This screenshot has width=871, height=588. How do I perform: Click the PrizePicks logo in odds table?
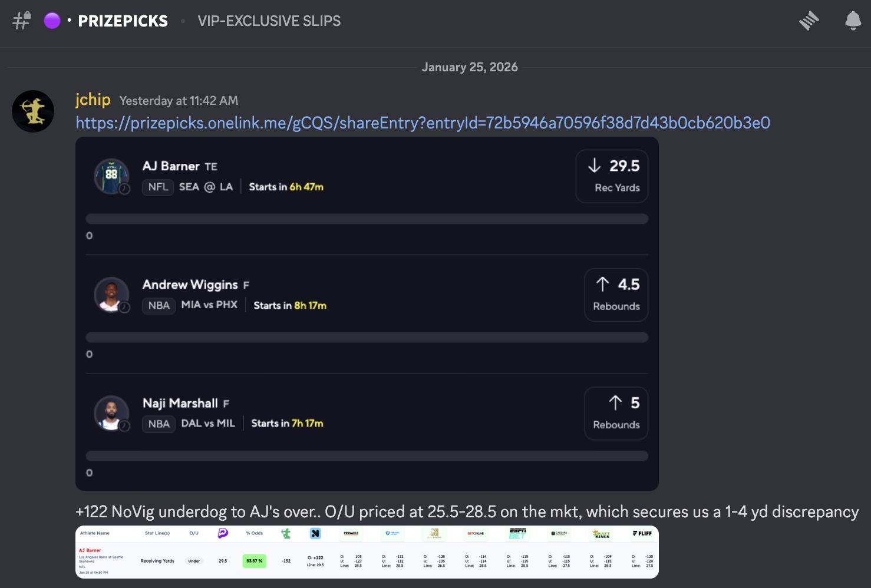click(x=223, y=533)
